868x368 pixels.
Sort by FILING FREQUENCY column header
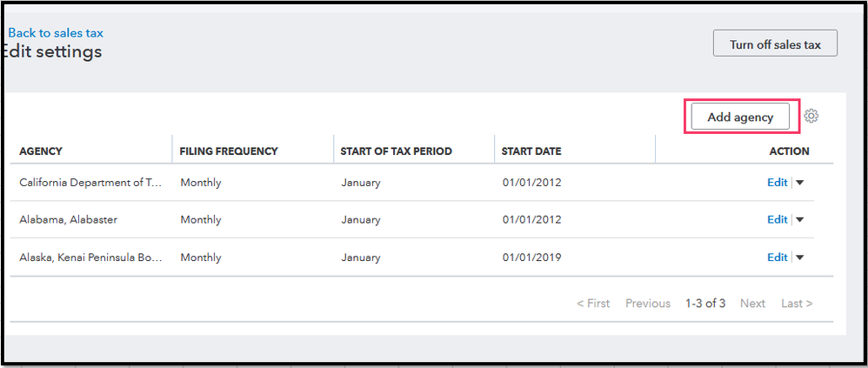(229, 151)
